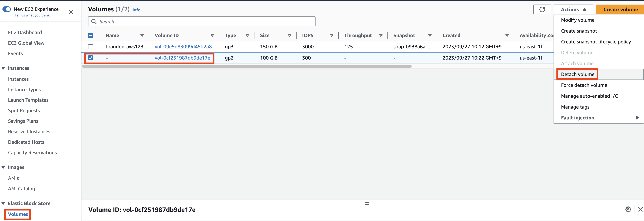Toggle the New EC2 Experience switch
Screen dimensions: 644x221
tap(7, 9)
